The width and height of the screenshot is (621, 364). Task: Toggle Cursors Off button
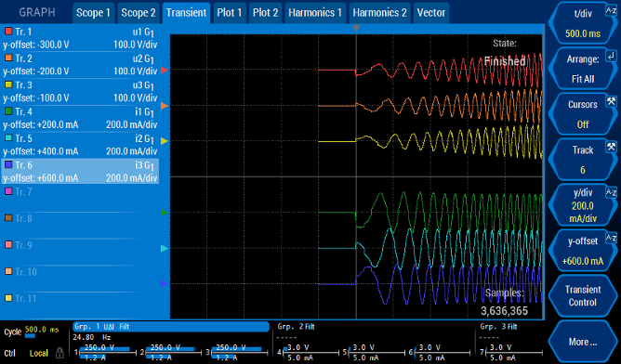(583, 114)
